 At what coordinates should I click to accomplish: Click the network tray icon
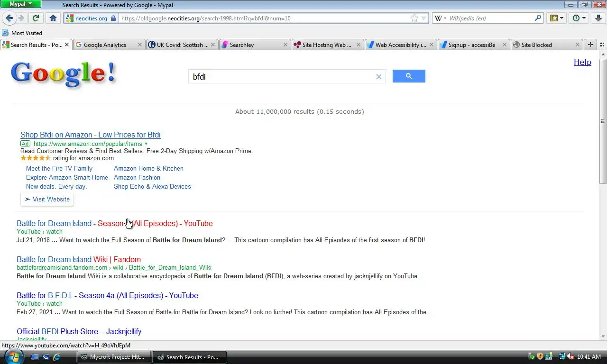coord(561,356)
